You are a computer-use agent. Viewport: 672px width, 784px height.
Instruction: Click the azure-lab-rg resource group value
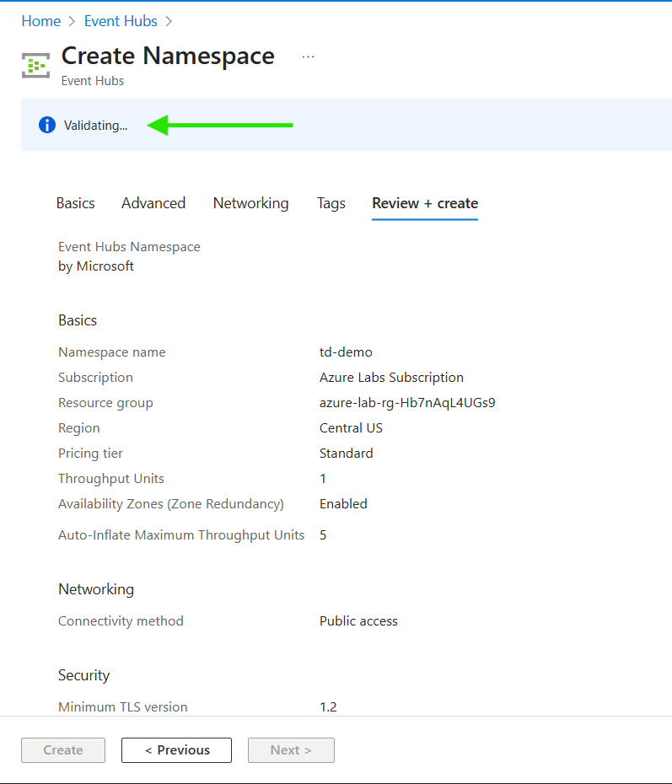pyautogui.click(x=407, y=403)
